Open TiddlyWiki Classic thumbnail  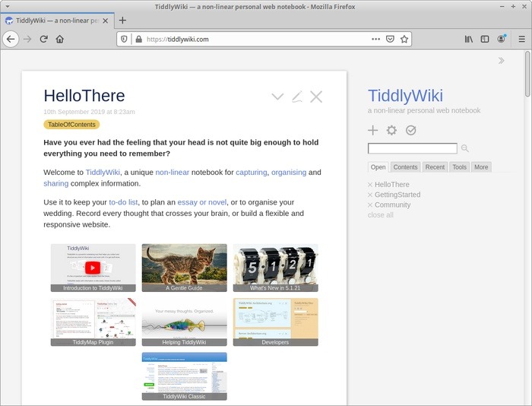(x=184, y=376)
